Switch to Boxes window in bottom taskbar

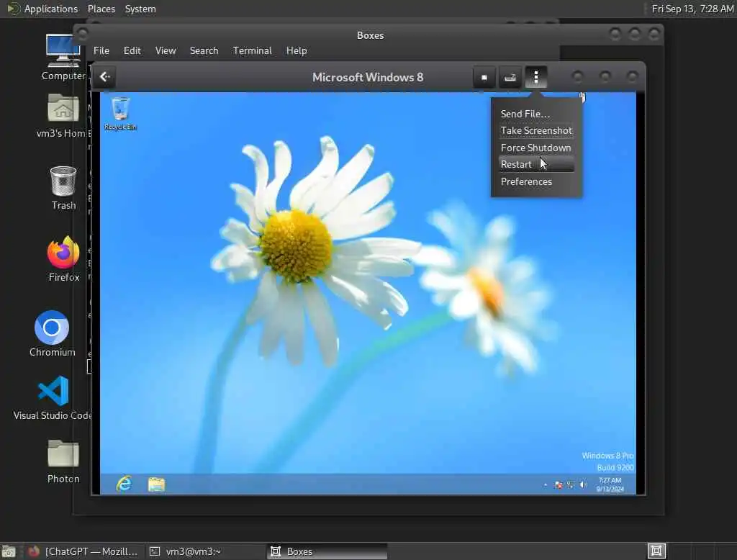[x=327, y=551]
